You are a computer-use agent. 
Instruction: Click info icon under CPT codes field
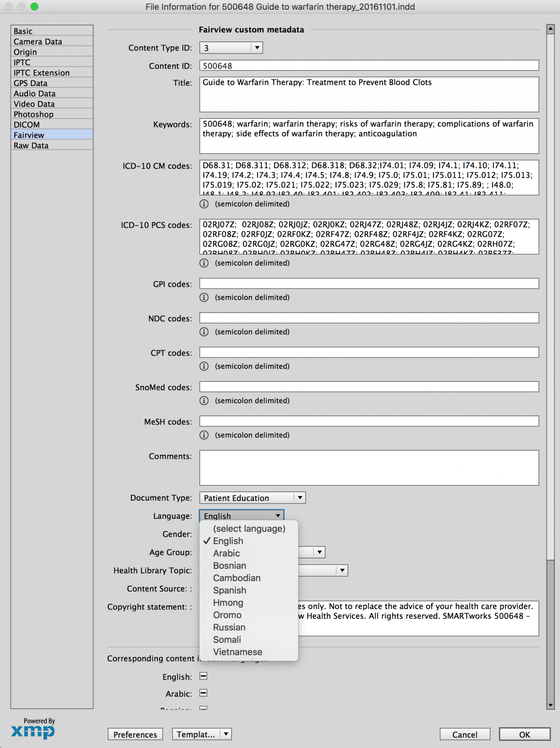click(x=204, y=366)
